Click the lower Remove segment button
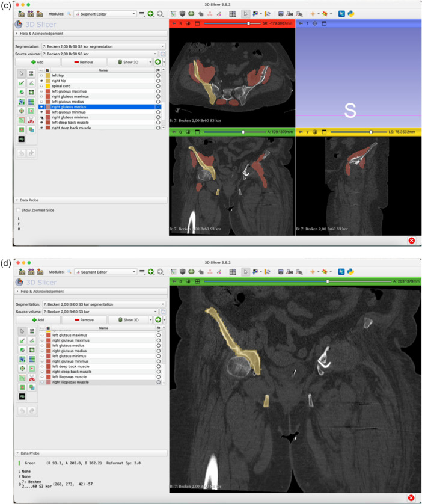Screen dimensions: 422x504 [85, 320]
